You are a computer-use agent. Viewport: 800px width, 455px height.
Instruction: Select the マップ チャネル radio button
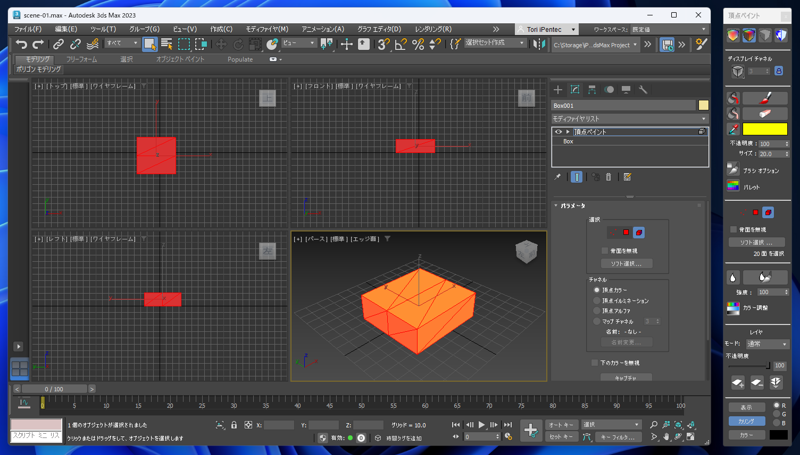pyautogui.click(x=596, y=321)
